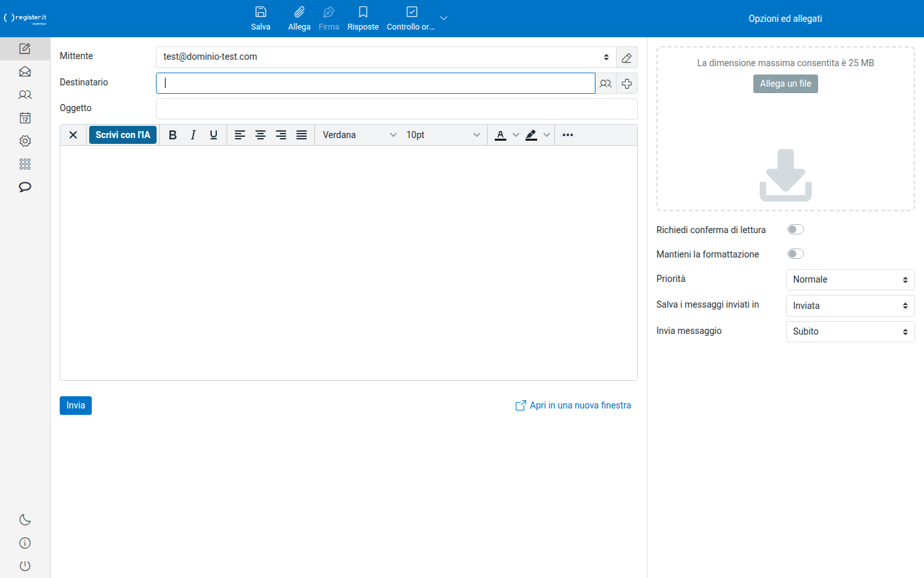This screenshot has width=924, height=578.
Task: Expand the Invia messaggio Subito dropdown
Action: pos(850,331)
